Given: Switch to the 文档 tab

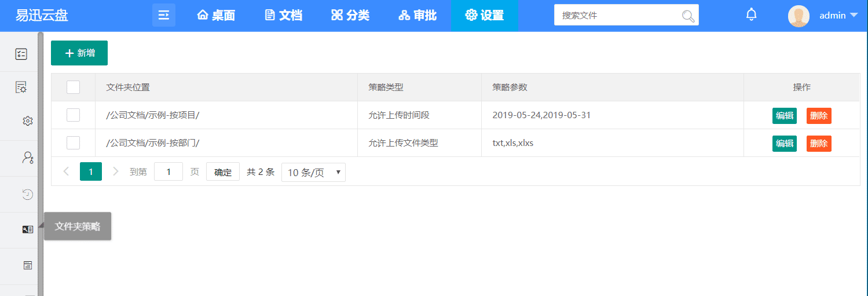Looking at the screenshot, I should (x=284, y=16).
